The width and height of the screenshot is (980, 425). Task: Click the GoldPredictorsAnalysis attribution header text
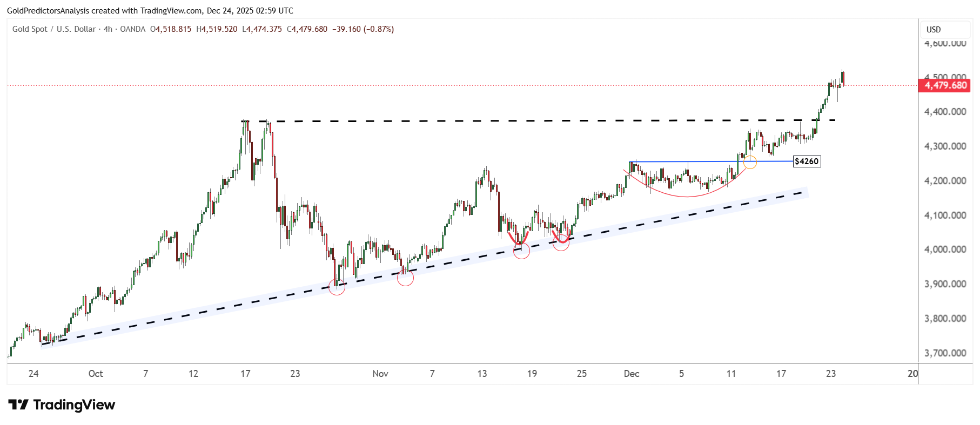(x=150, y=11)
